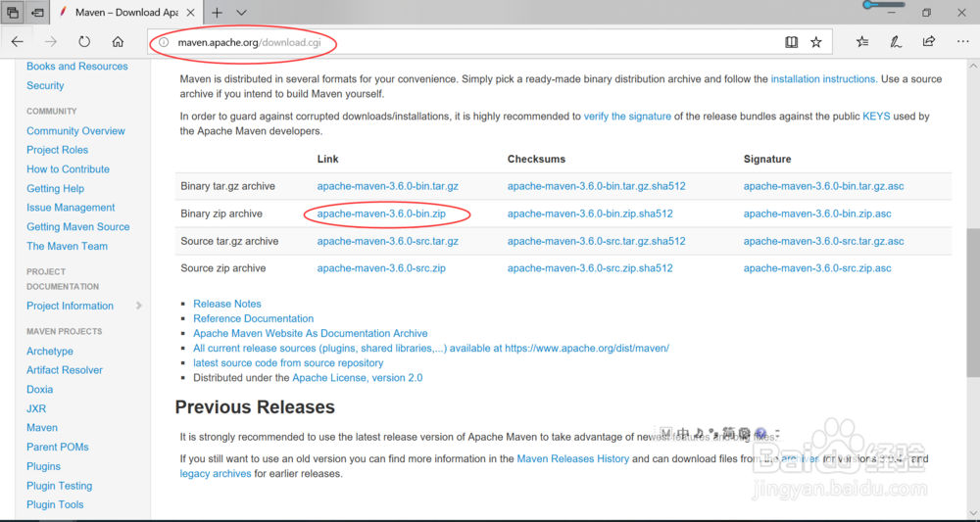
Task: Share this page icon
Action: pyautogui.click(x=929, y=42)
